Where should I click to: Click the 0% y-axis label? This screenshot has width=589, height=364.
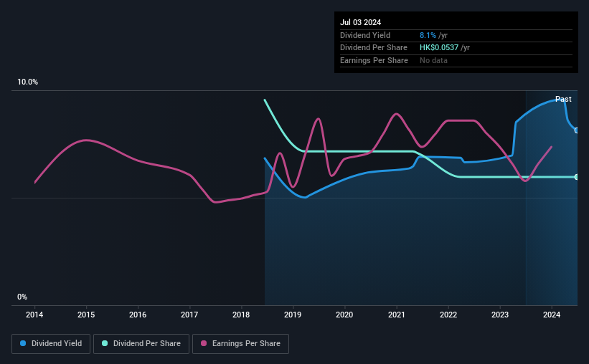click(22, 297)
